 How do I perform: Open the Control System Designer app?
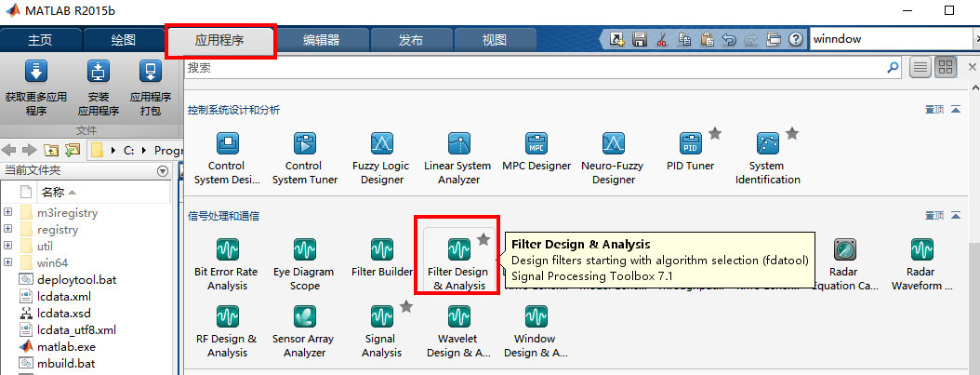(x=227, y=158)
